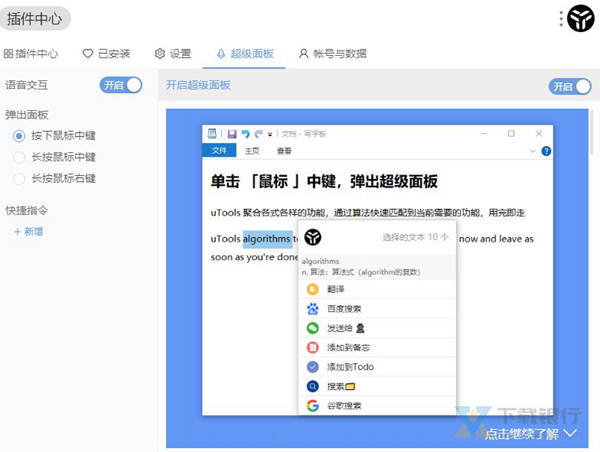Open the quick access dropdown arrow in the preview

pos(270,134)
